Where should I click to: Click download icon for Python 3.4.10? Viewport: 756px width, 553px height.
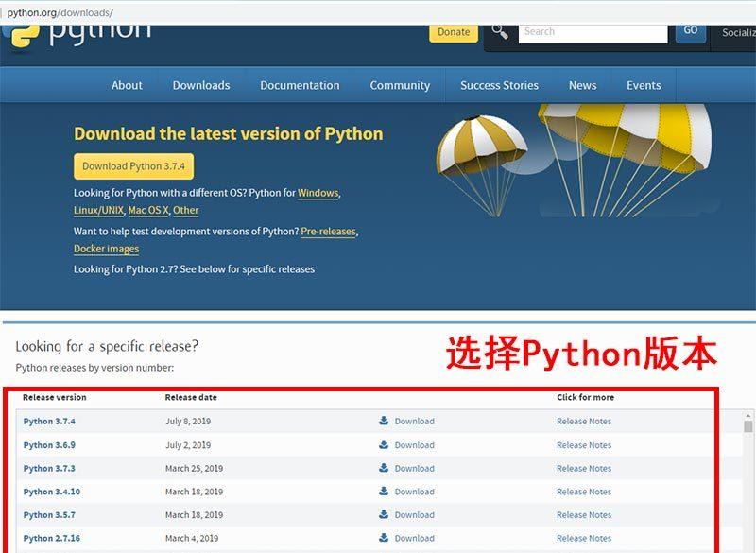tap(384, 491)
